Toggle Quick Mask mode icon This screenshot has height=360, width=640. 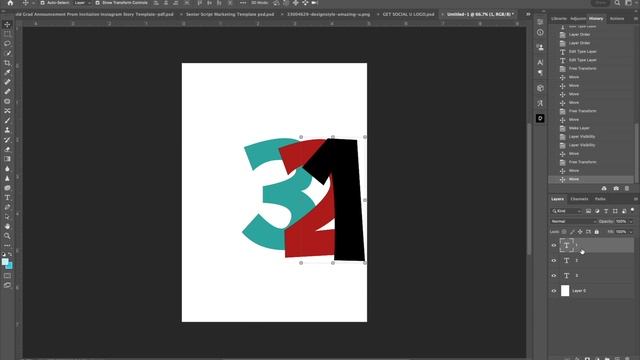pyautogui.click(x=7, y=276)
